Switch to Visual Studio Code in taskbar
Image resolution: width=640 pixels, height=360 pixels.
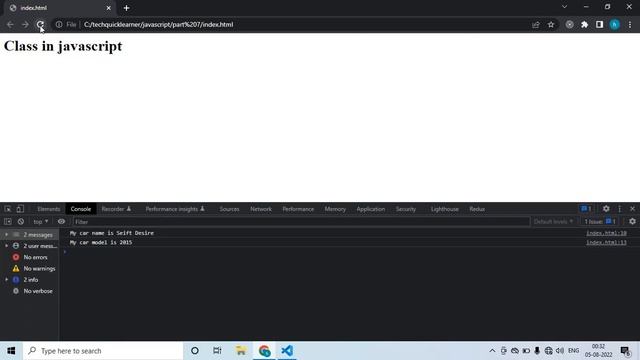287,351
